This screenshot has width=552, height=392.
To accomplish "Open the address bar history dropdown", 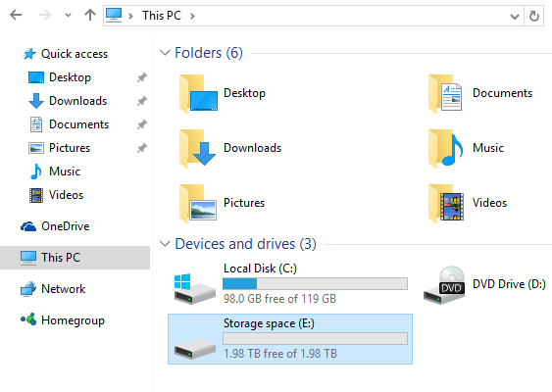I will [x=515, y=17].
